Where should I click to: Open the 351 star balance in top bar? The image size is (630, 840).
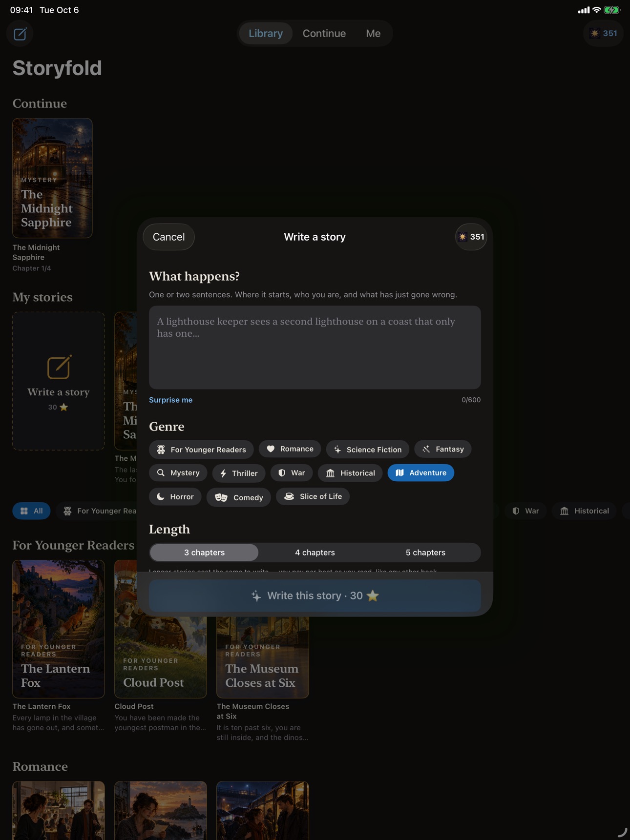(x=604, y=33)
